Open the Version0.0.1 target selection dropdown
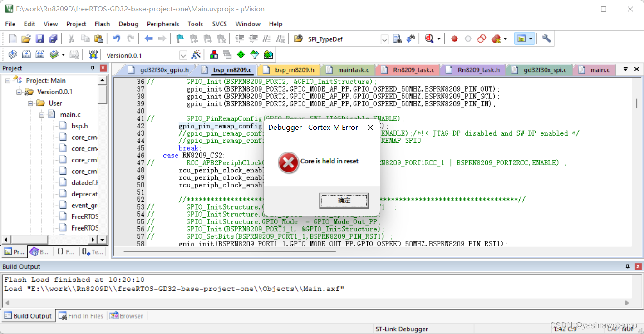644x334 pixels. click(x=183, y=55)
